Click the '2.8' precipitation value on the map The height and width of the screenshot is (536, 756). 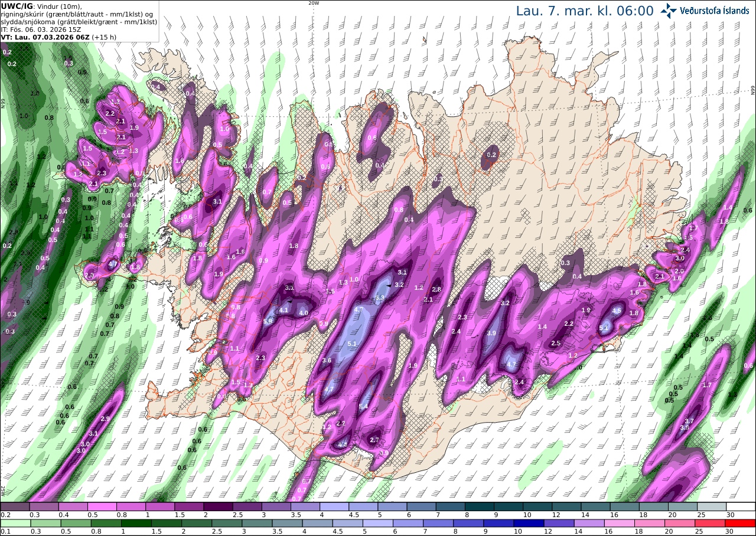[436, 289]
